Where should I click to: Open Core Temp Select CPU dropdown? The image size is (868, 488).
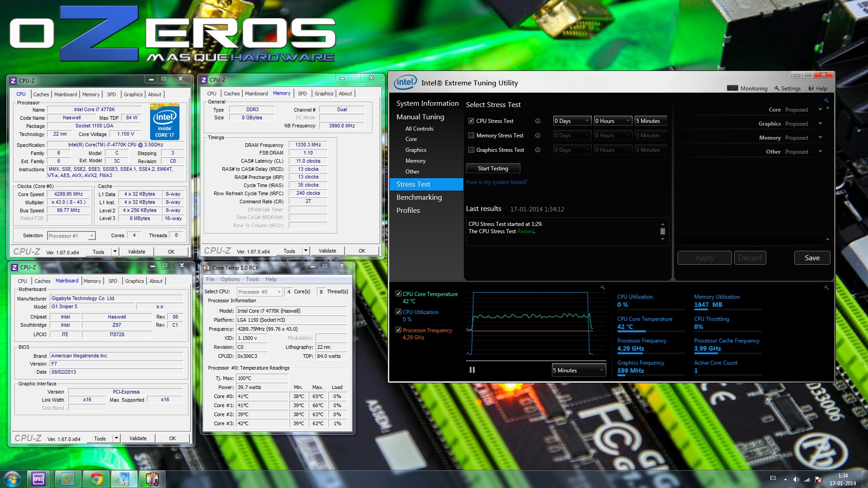coord(259,292)
